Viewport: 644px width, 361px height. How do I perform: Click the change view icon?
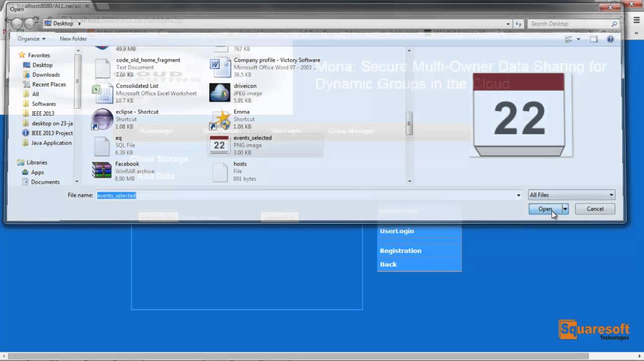[x=569, y=39]
